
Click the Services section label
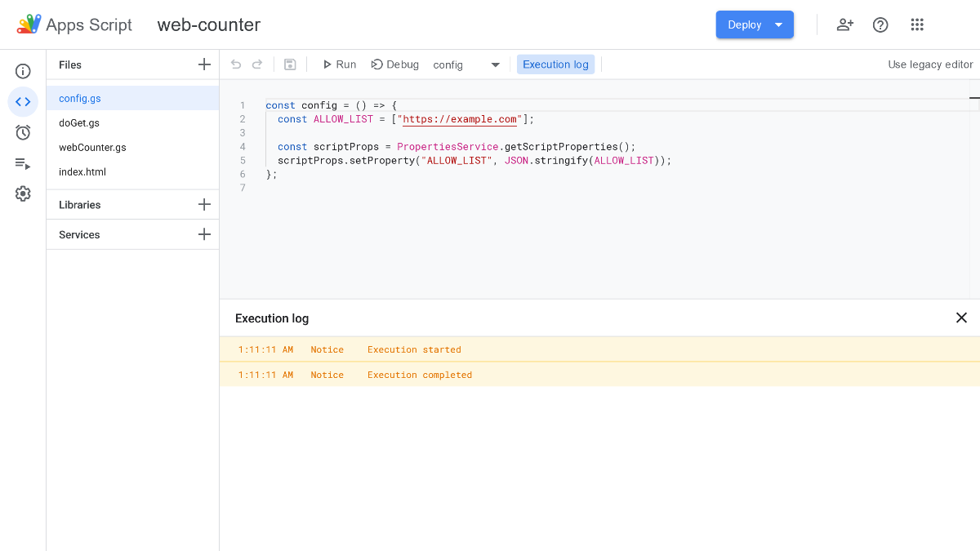[79, 234]
